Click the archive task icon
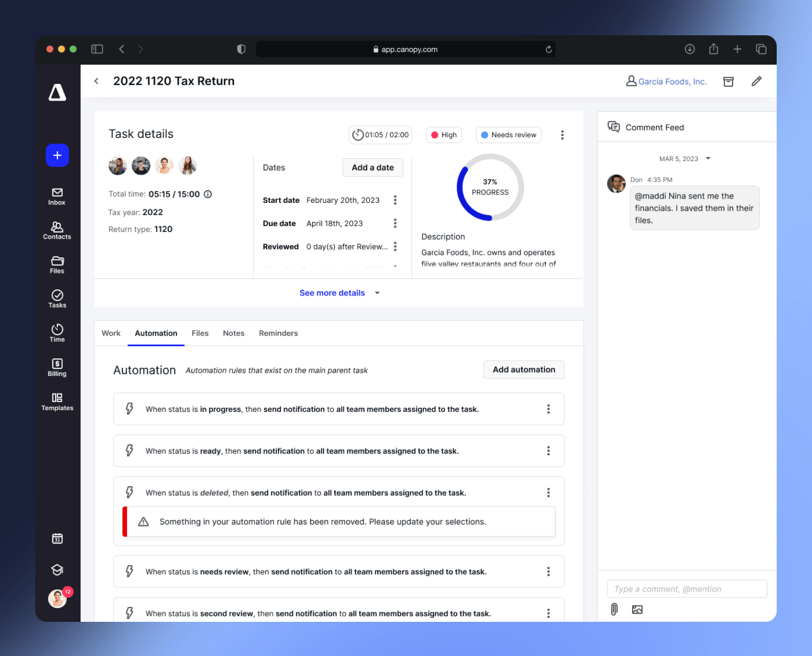 click(728, 82)
